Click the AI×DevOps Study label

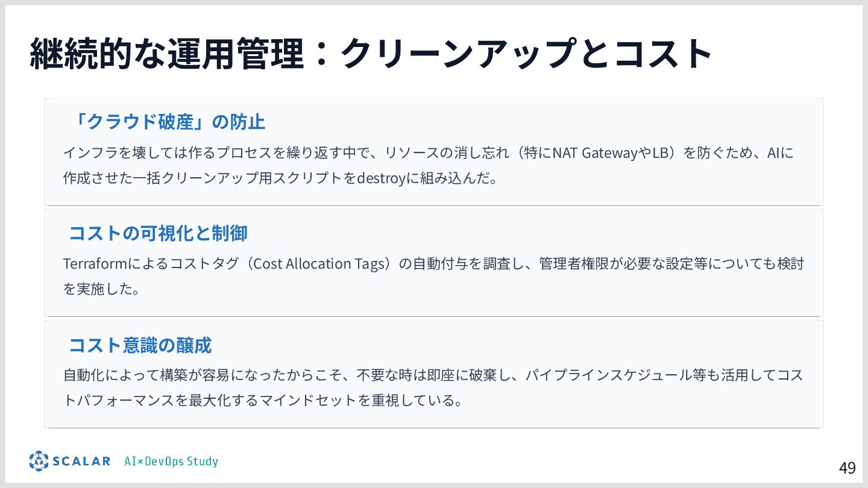tap(171, 461)
